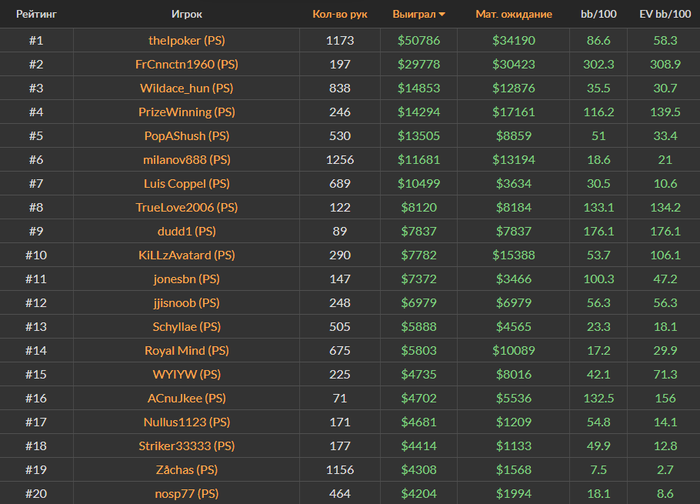Image resolution: width=700 pixels, height=504 pixels.
Task: Open PopAShush (PS) profile
Action: (x=187, y=136)
